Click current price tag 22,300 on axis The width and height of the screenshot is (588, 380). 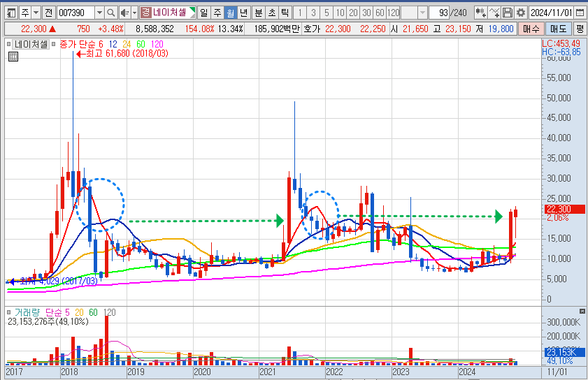click(x=564, y=209)
